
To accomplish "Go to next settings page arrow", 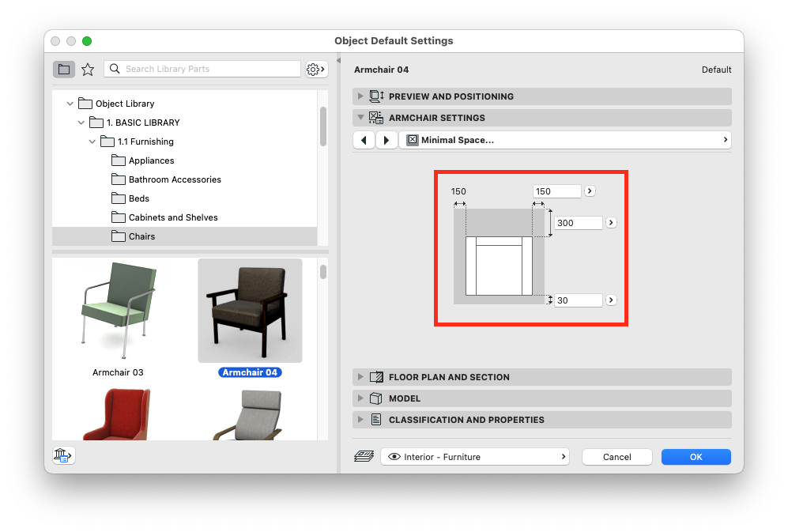I will 386,140.
